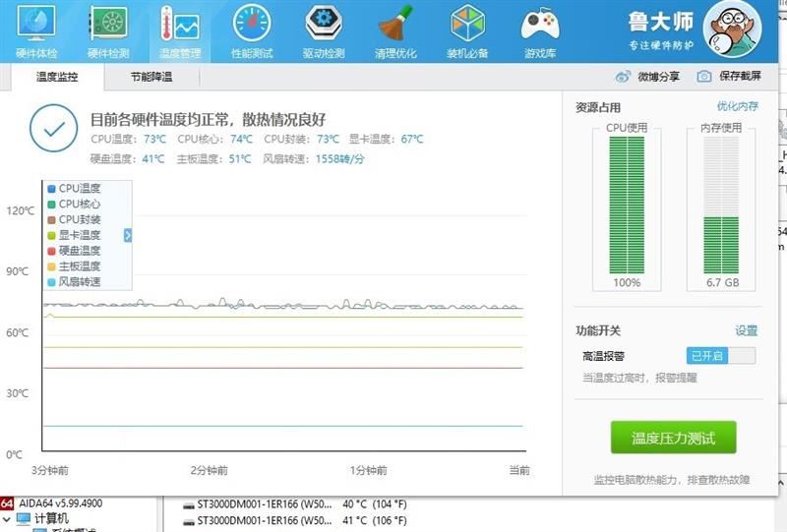This screenshot has height=532, width=787.
Task: Toggle 风扇转速 legend series
Action: pos(75,281)
